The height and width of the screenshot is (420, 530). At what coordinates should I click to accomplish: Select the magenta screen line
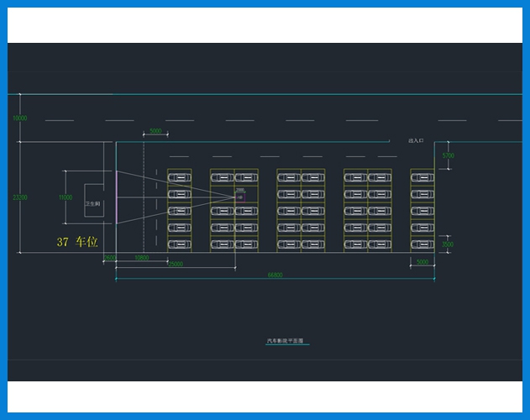(117, 197)
